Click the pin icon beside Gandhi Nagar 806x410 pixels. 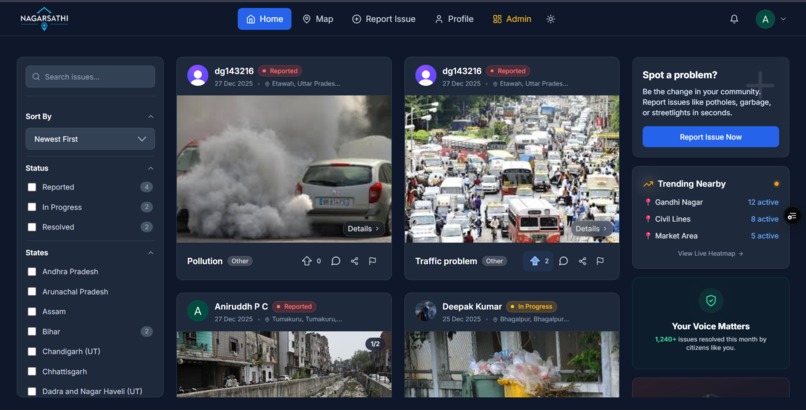648,202
